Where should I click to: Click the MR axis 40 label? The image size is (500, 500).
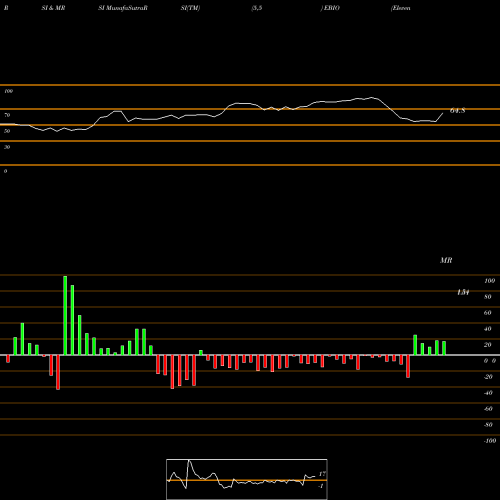488,329
